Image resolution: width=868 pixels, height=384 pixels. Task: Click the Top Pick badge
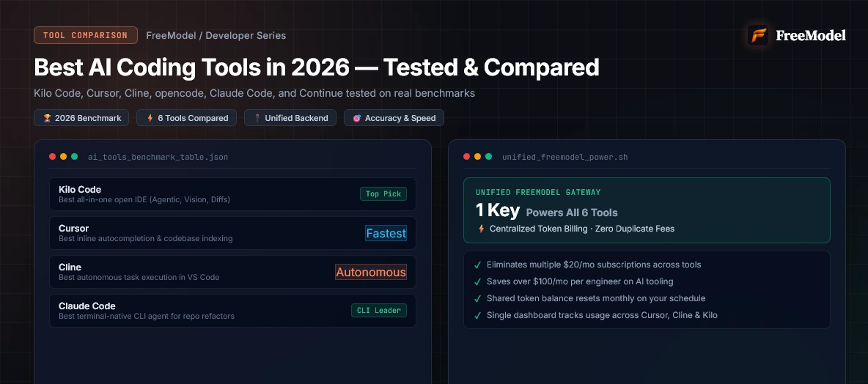coord(383,193)
